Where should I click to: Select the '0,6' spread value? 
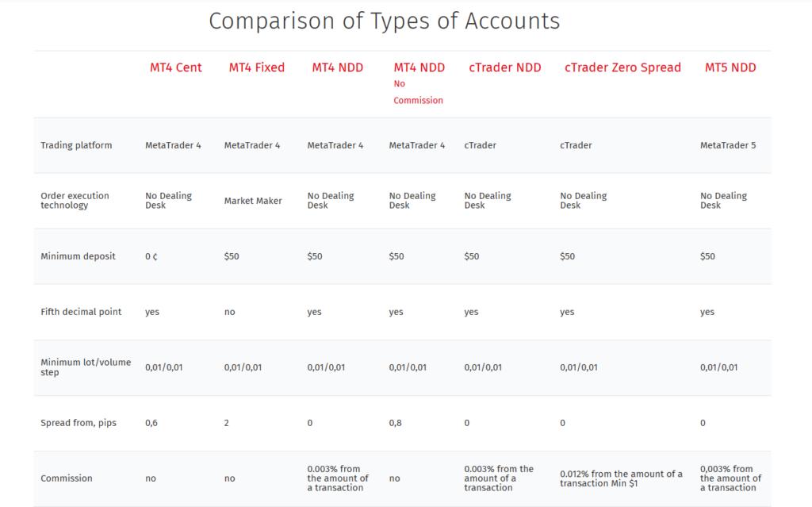click(151, 423)
